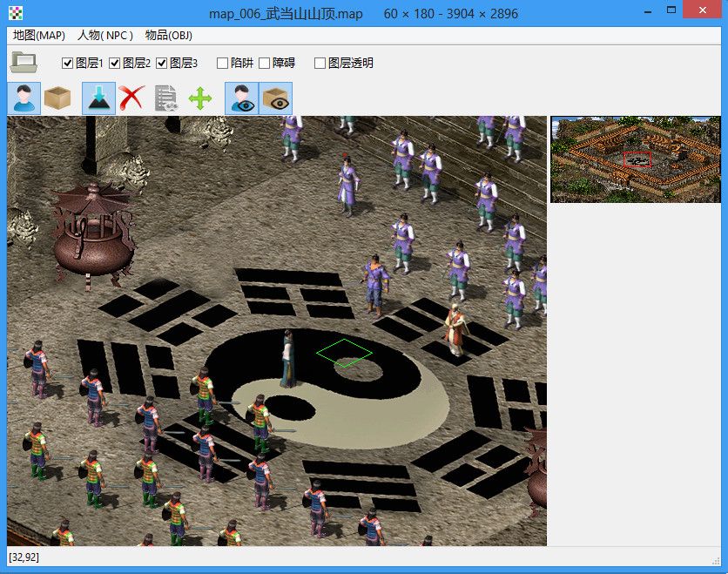The image size is (728, 574).
Task: Open the 人物(NPC) menu
Action: [104, 36]
